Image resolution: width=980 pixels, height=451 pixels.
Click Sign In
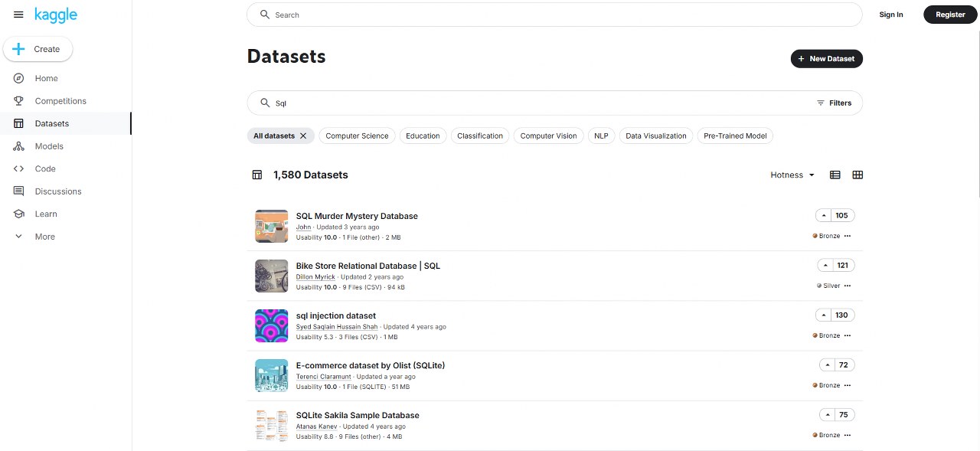891,15
